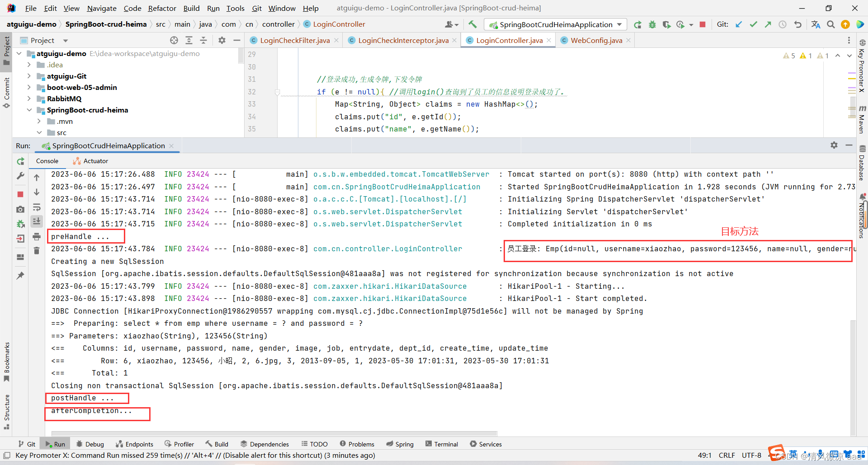This screenshot has height=465, width=868.
Task: Run with Coverage toolbar icon
Action: [666, 24]
